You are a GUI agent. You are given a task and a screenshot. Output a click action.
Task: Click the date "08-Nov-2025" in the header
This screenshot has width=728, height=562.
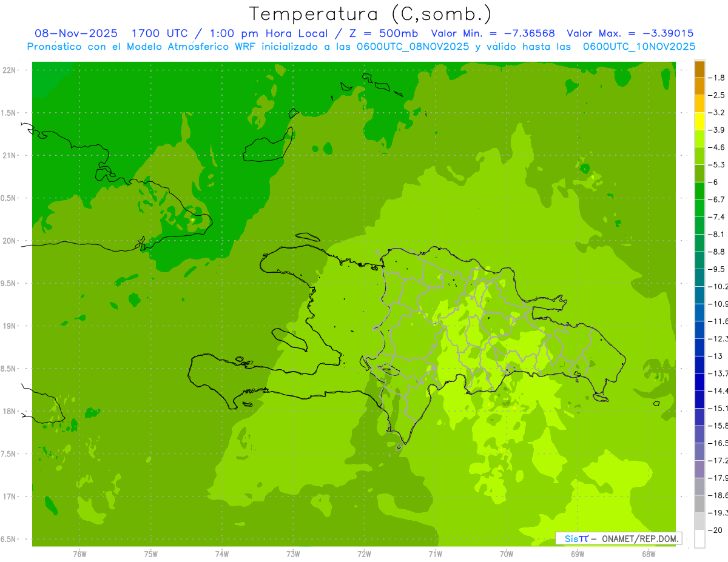coord(76,33)
